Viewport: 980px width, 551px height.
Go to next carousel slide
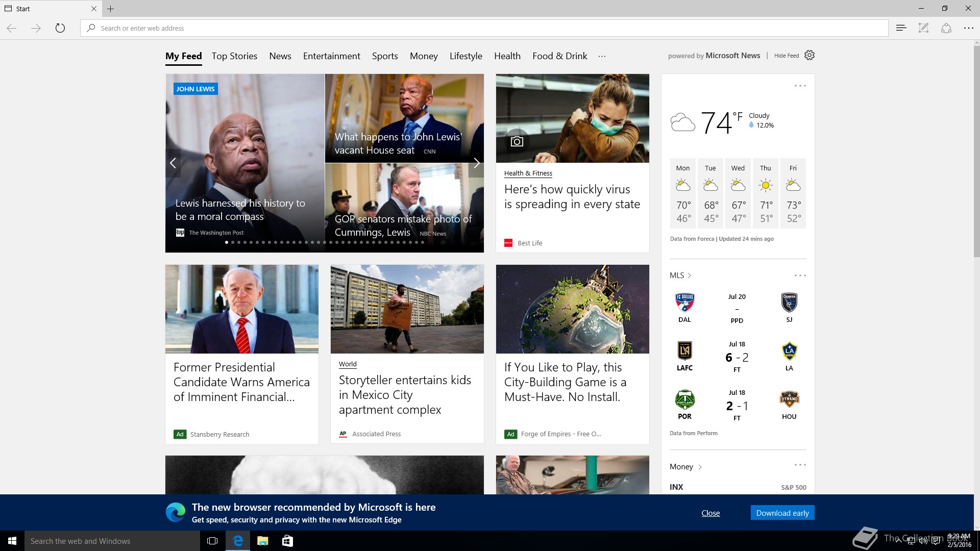pos(476,163)
